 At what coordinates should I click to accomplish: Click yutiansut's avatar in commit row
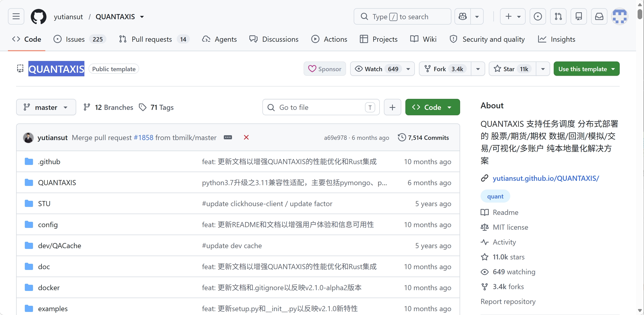pyautogui.click(x=28, y=138)
